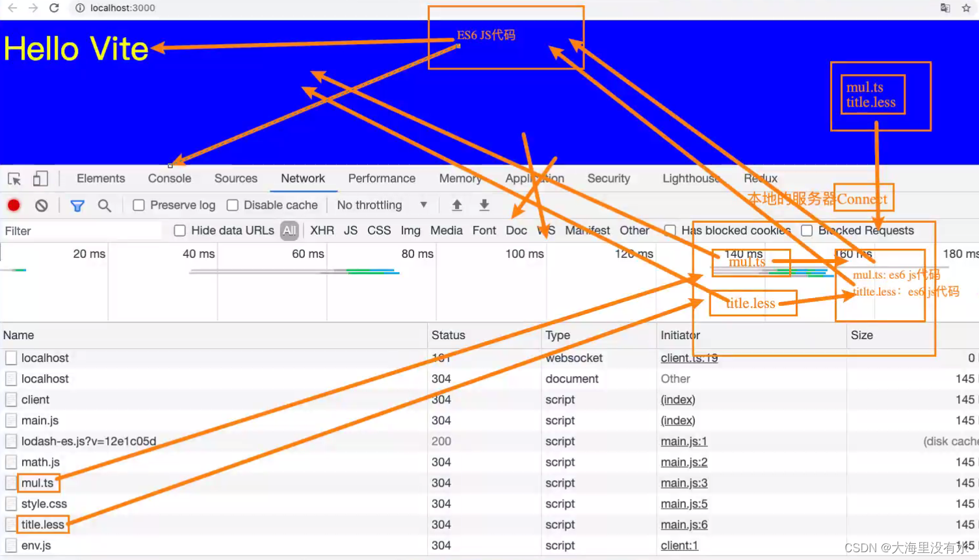
Task: Bookmark this page with star icon
Action: (x=966, y=8)
